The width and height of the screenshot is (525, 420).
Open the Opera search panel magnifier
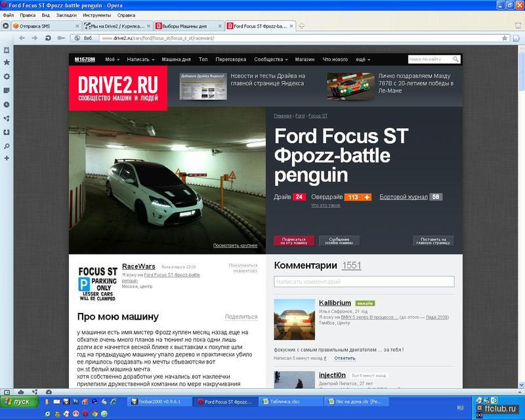tap(7, 146)
